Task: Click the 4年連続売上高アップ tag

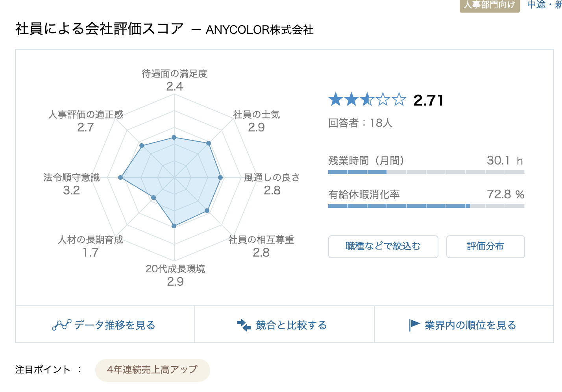Action: [x=153, y=370]
